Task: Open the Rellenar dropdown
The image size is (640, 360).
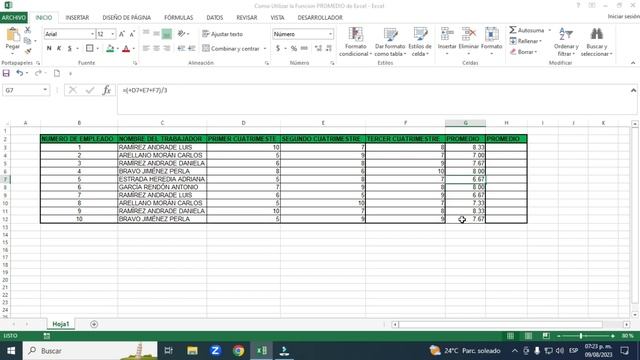Action: tap(526, 41)
